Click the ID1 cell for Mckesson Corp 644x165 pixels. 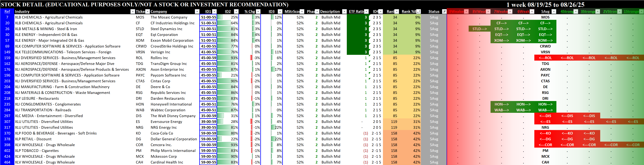pos(208,157)
